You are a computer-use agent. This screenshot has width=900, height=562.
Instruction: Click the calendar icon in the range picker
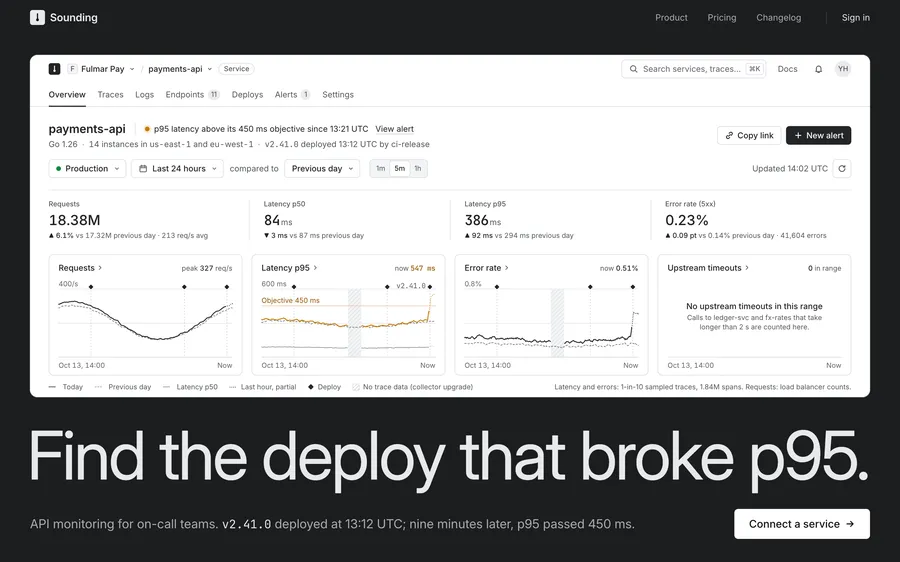point(143,169)
